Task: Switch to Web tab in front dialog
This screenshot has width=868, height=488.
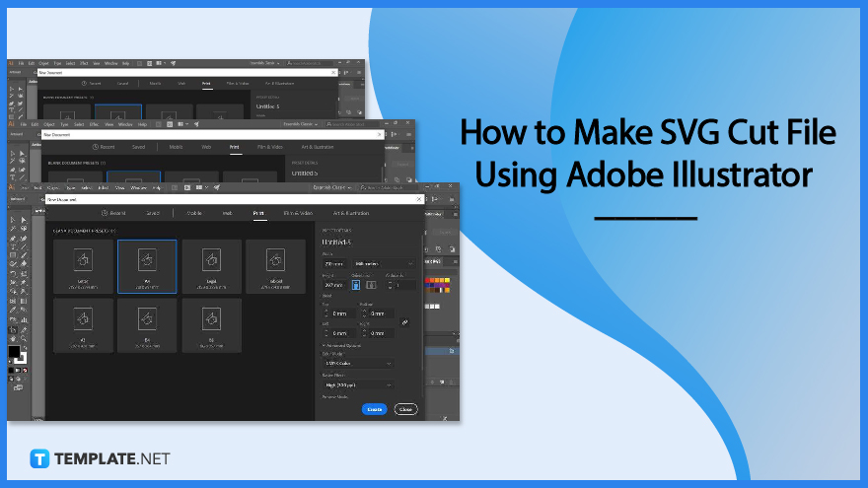Action: point(227,213)
